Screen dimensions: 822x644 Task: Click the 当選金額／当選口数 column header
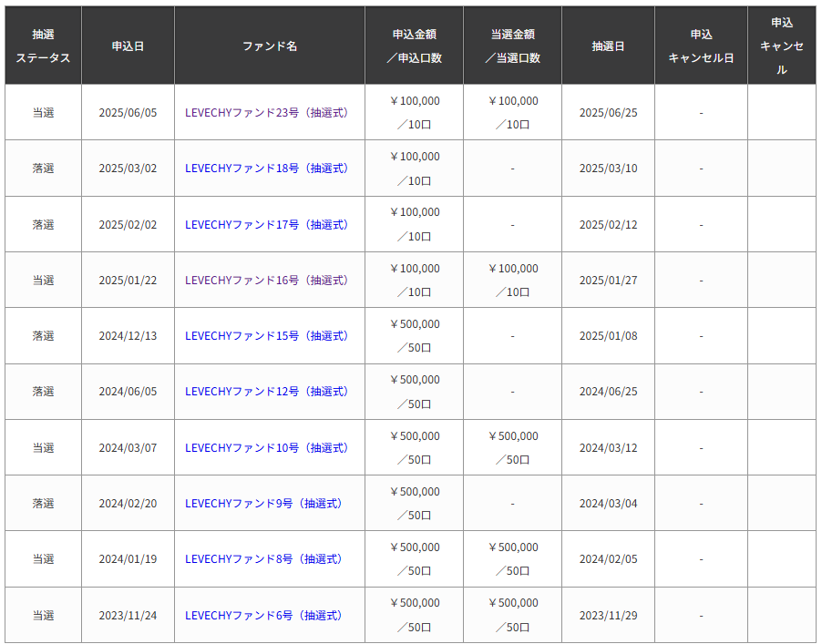tap(513, 46)
